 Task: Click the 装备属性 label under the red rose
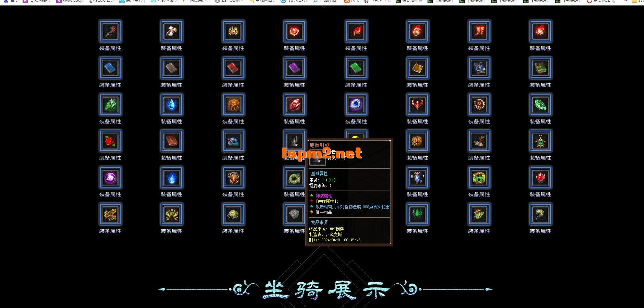pos(110,158)
